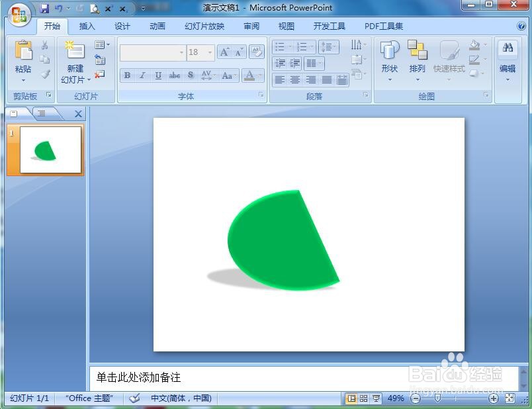Image resolution: width=532 pixels, height=409 pixels.
Task: Click the Clear Formatting eraser icon
Action: pos(257,52)
